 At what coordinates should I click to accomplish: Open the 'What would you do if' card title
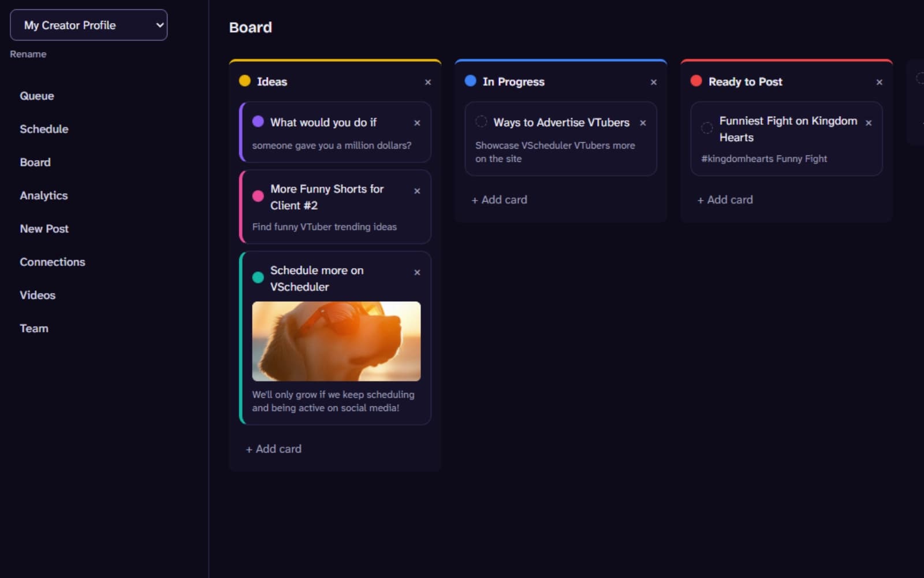323,123
